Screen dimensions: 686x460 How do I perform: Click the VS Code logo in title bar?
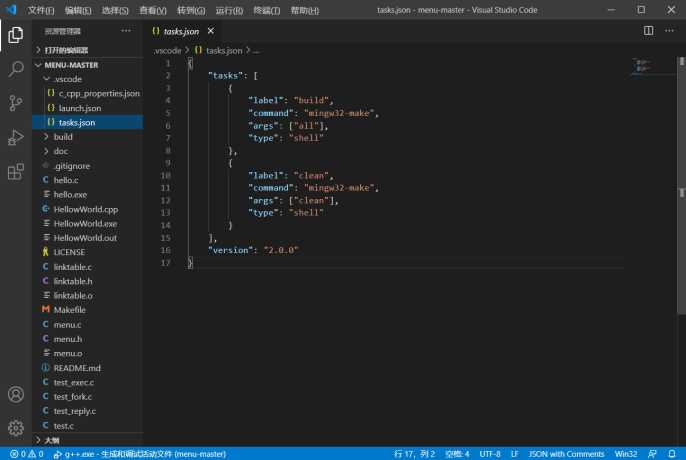[11, 9]
